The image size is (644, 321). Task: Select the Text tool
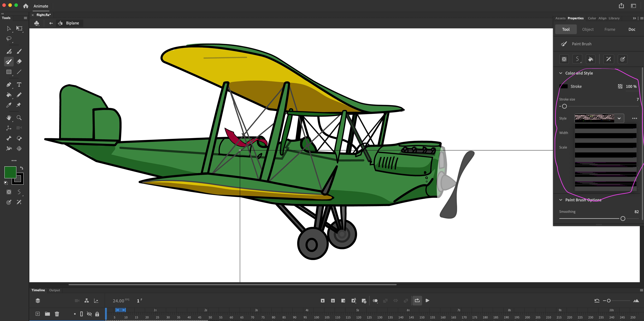(x=19, y=85)
